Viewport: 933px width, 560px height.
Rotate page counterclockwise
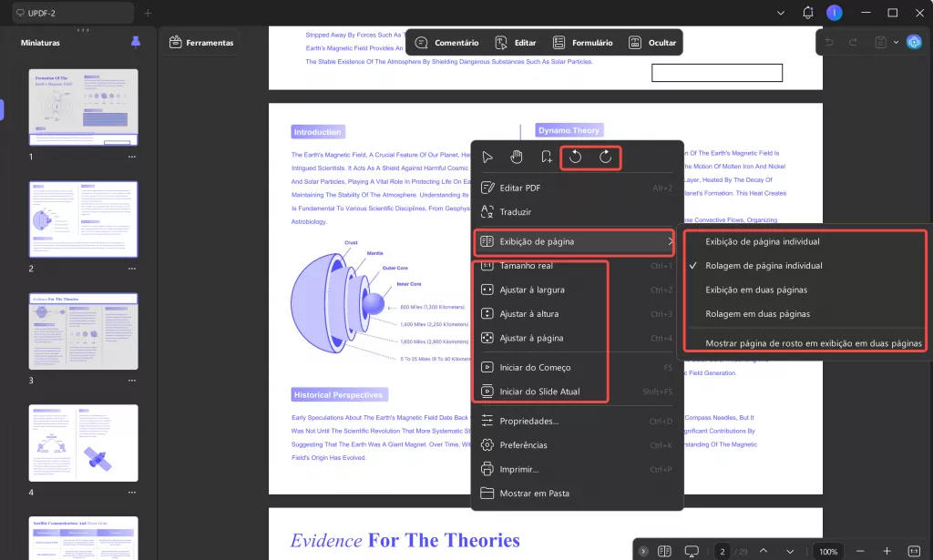576,157
